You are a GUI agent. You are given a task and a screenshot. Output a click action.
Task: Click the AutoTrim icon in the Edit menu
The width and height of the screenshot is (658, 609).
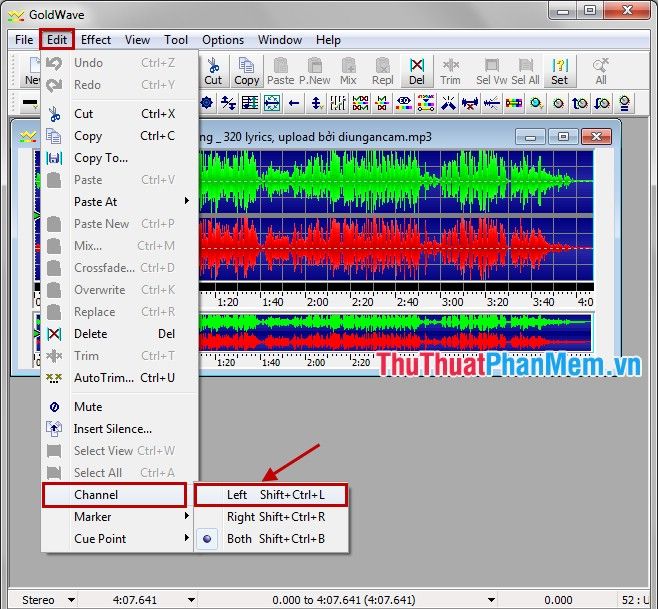[54, 378]
